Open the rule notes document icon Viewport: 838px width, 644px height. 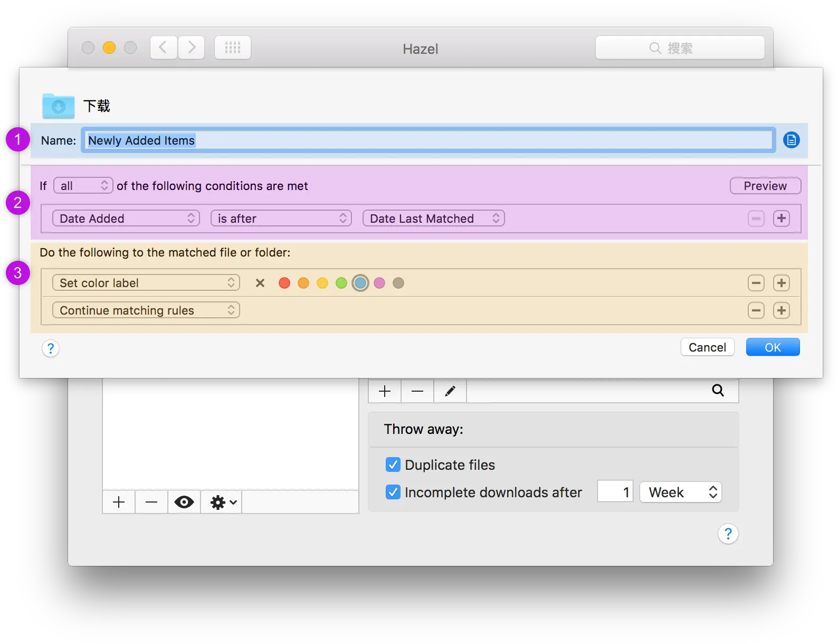791,140
